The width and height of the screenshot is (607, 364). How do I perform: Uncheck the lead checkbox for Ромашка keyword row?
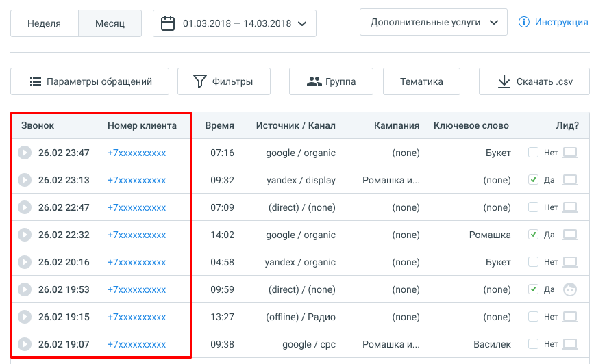click(533, 235)
